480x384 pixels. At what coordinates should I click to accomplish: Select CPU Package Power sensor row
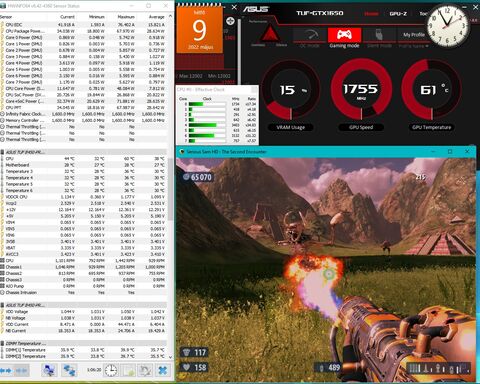83,31
